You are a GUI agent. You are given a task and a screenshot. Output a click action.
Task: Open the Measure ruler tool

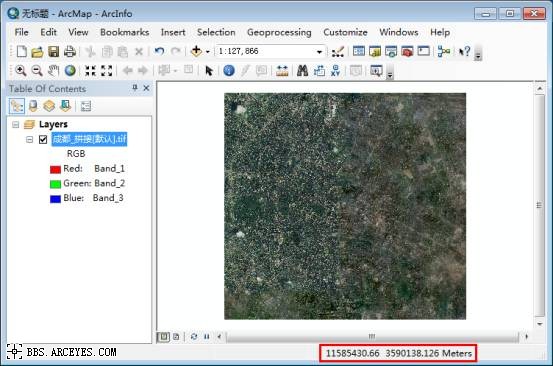(282, 71)
